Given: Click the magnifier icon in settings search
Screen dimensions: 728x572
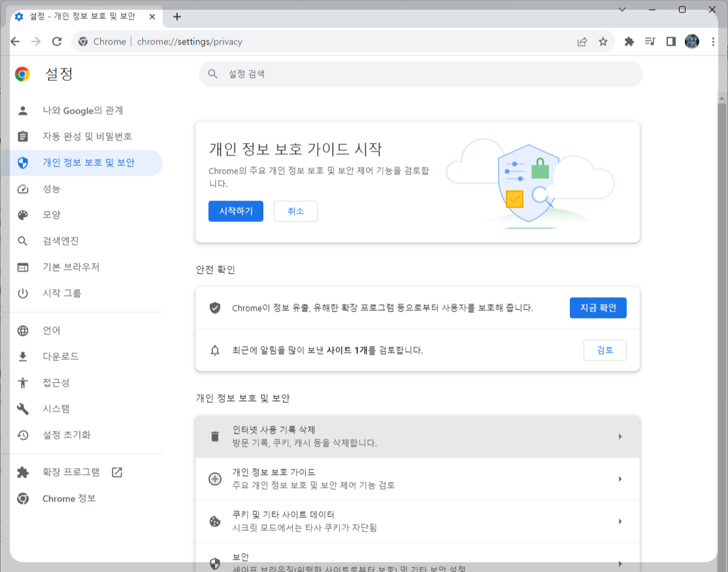Looking at the screenshot, I should (212, 74).
